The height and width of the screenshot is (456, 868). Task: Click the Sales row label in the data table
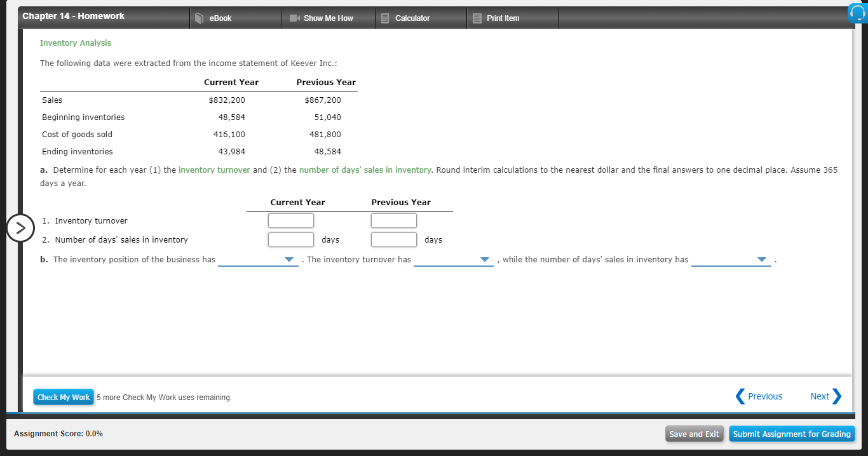52,100
